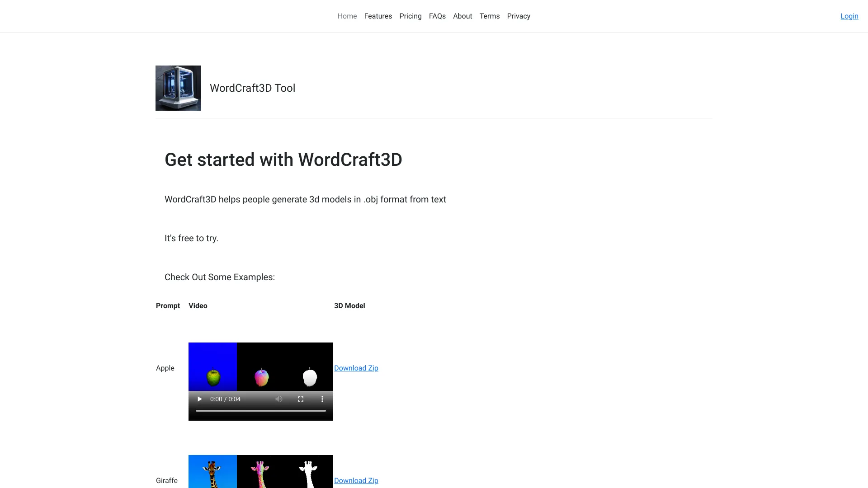Screen dimensions: 868x488
Task: Select the FAQs navigation item
Action: coord(438,16)
